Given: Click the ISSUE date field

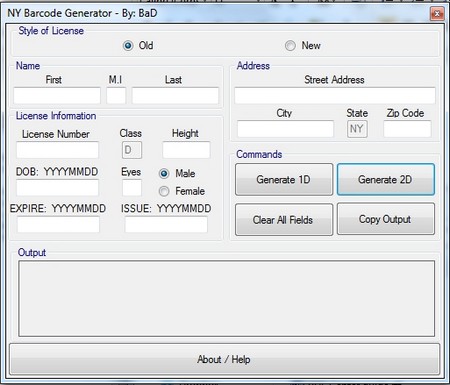Looking at the screenshot, I should click(166, 224).
